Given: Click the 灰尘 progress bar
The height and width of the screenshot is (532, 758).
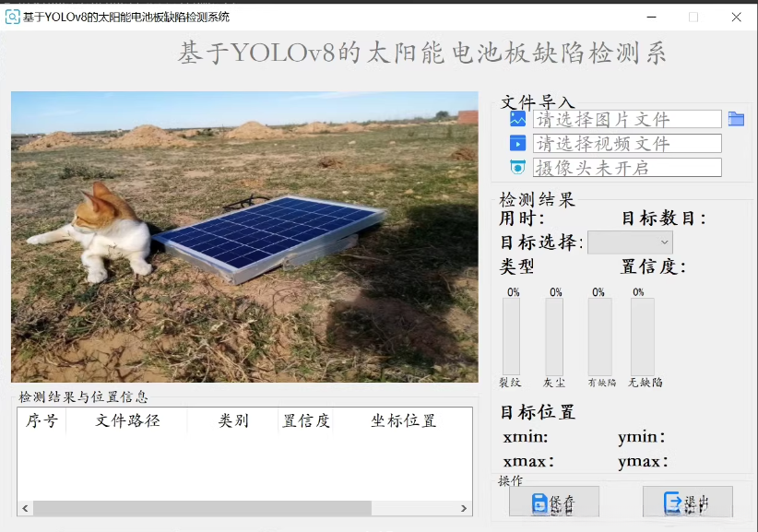Looking at the screenshot, I should pos(554,336).
